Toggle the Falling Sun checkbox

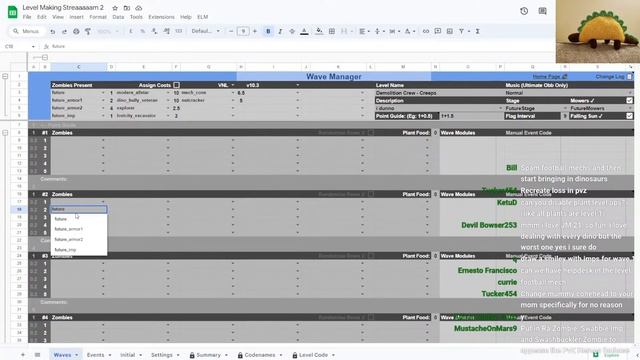click(629, 116)
